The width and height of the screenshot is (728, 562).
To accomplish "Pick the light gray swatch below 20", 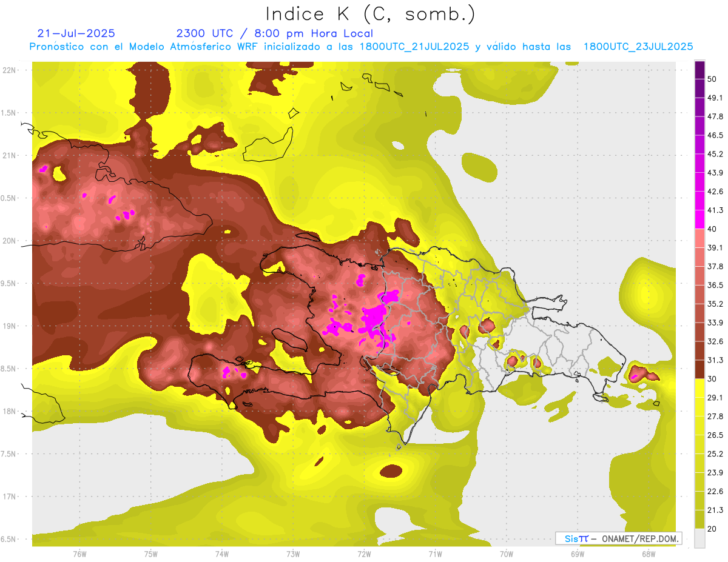I will pos(699,538).
